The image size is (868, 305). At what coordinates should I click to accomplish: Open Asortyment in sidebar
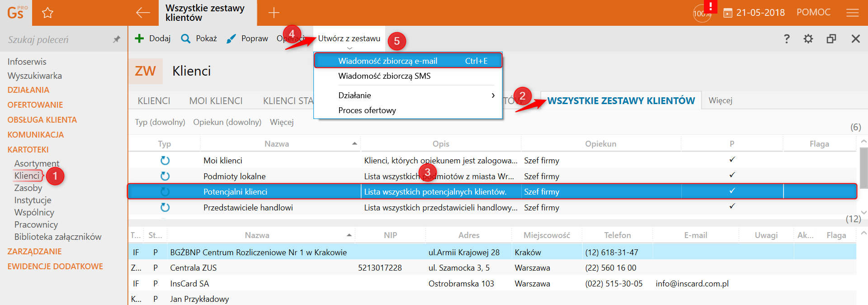[x=37, y=163]
